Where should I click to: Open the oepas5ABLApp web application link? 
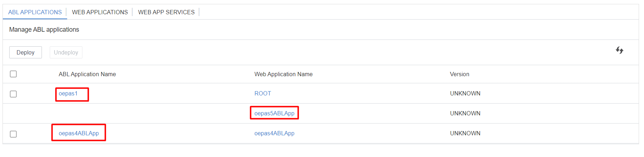[274, 114]
